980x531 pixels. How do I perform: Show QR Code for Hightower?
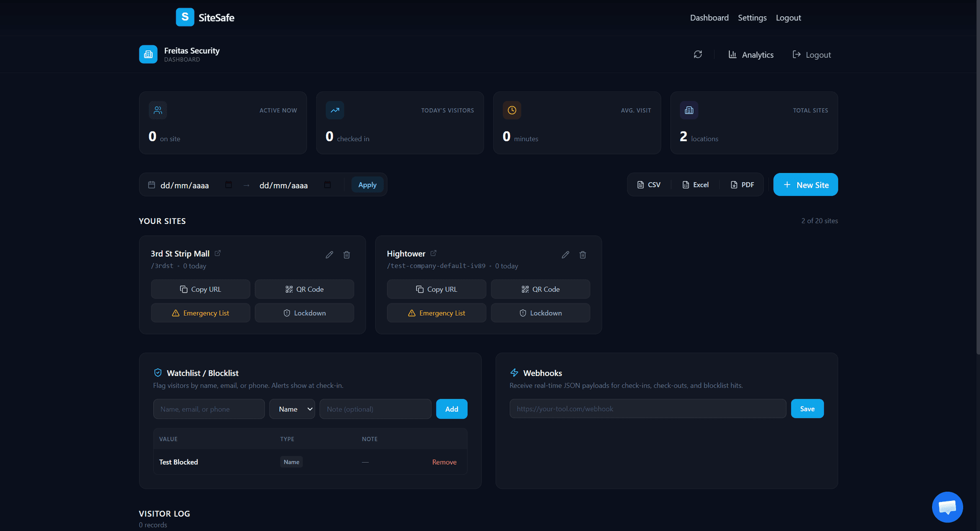click(x=541, y=289)
